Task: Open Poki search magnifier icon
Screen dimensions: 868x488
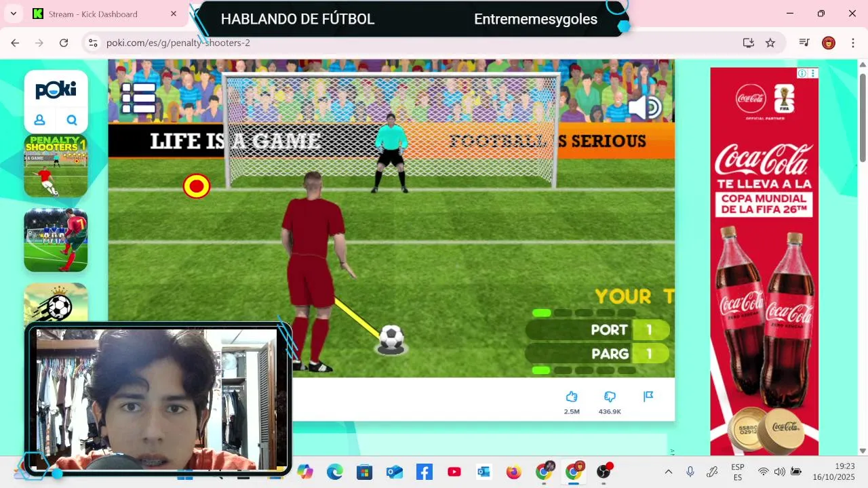Action: click(72, 120)
